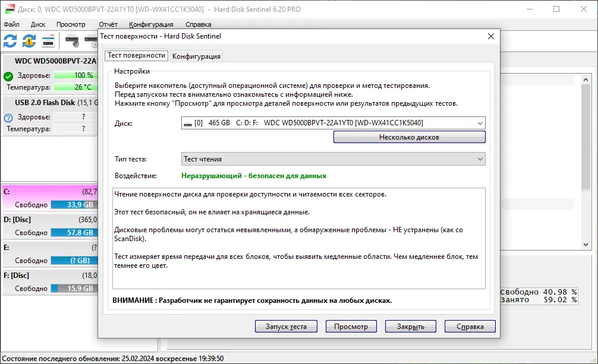Open the disk selection dropdown in the test dialog

[479, 123]
